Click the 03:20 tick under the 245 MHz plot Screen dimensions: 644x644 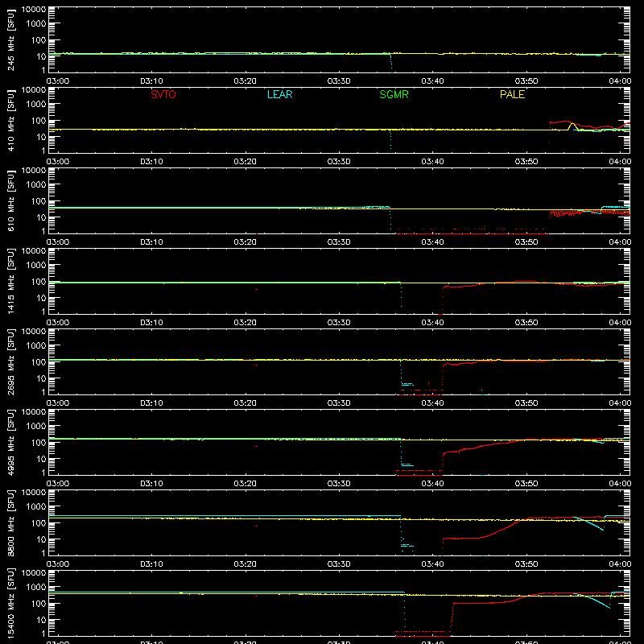click(x=246, y=81)
